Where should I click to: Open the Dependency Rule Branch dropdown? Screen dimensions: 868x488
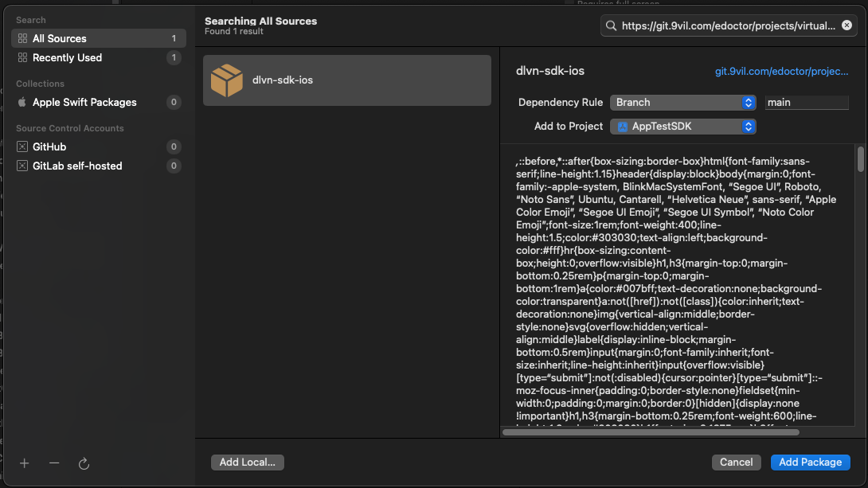[x=682, y=103]
